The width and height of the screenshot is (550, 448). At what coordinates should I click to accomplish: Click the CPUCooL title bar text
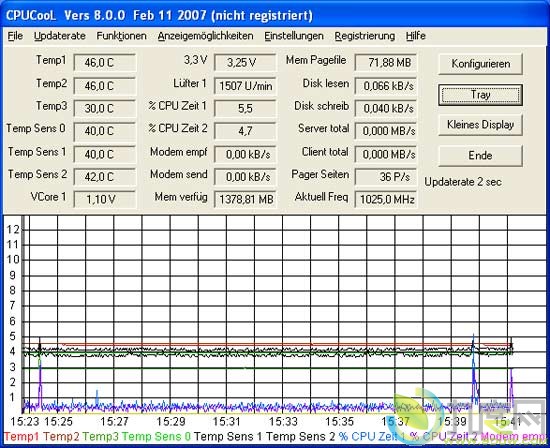coord(159,15)
